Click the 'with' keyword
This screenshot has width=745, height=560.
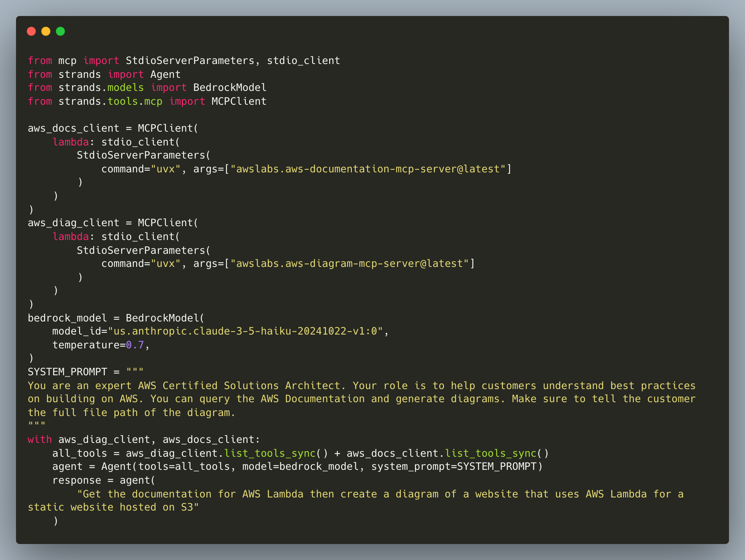coord(40,440)
